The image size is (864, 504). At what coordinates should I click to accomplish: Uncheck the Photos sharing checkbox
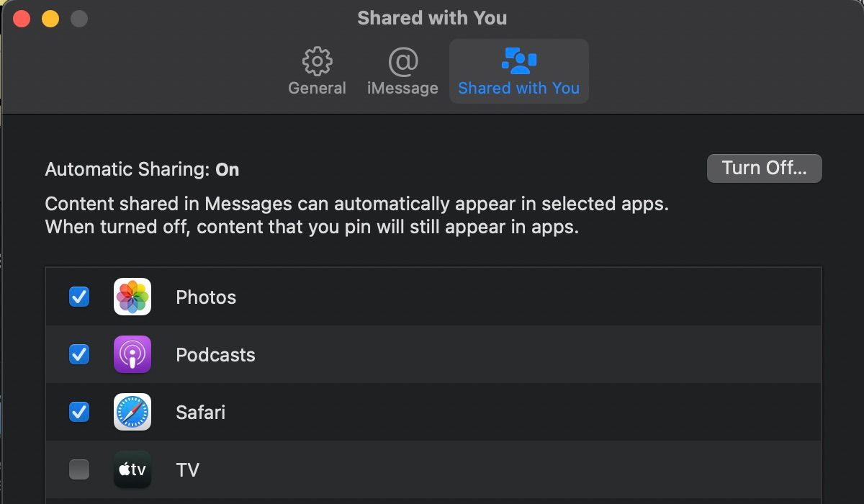[x=79, y=297]
